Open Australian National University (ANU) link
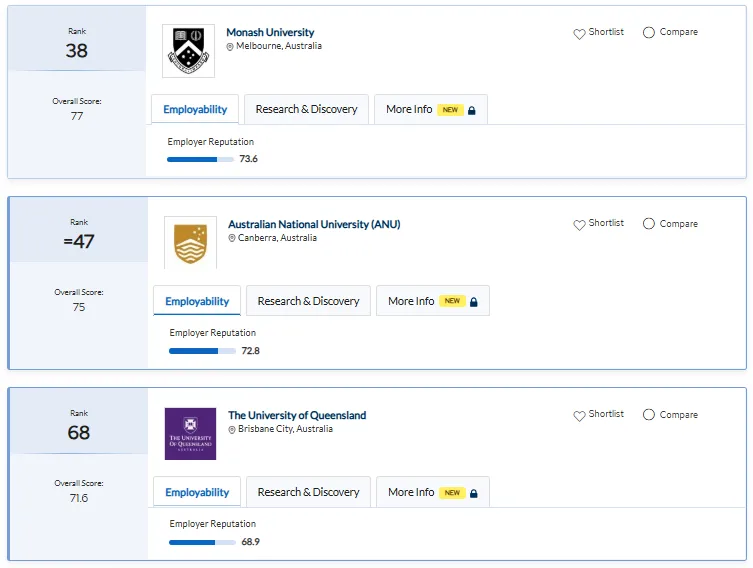The image size is (753, 568). (314, 224)
